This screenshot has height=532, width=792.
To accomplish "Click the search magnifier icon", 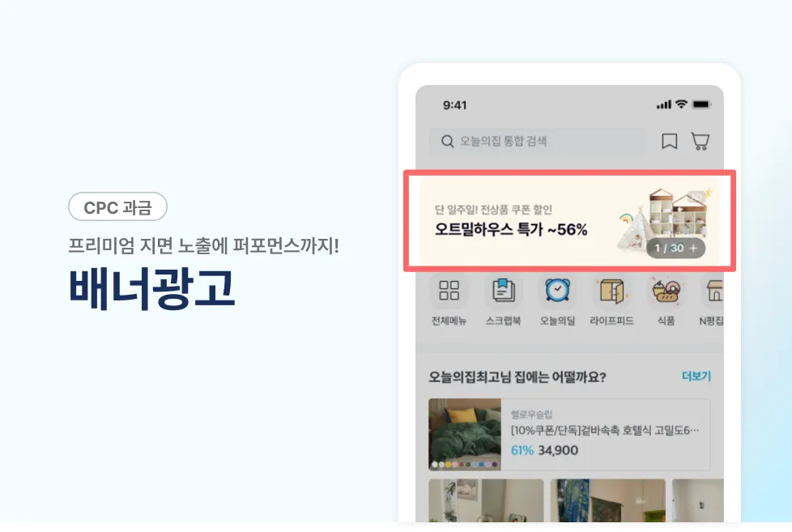I will [447, 141].
